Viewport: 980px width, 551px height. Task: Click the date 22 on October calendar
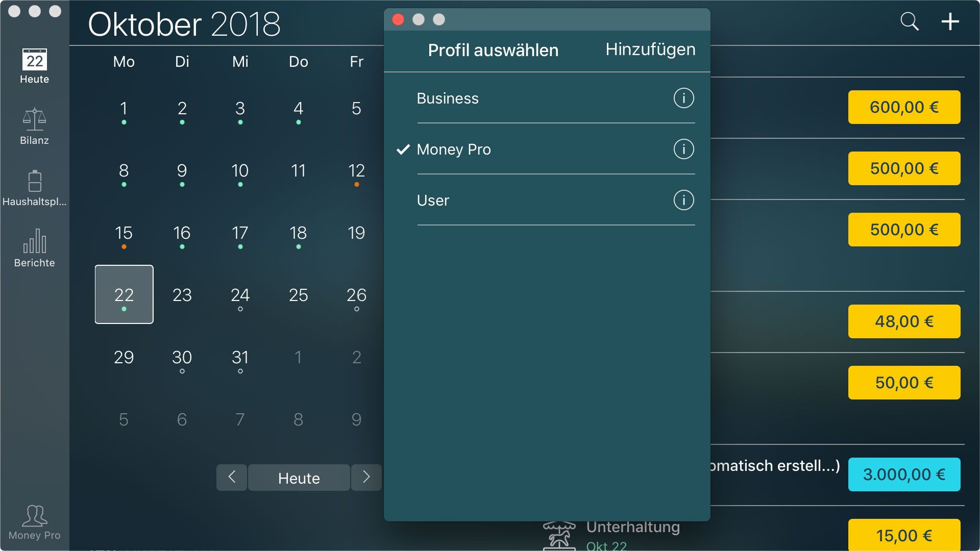coord(123,294)
